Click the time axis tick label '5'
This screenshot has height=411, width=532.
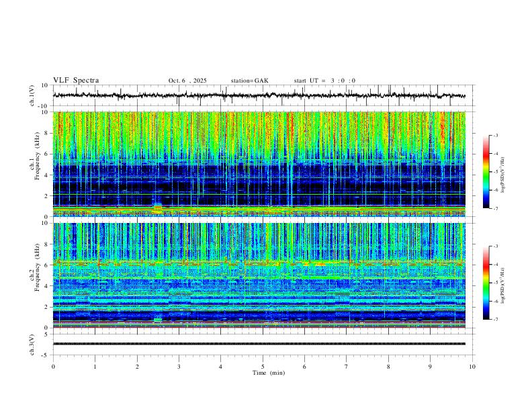(263, 367)
